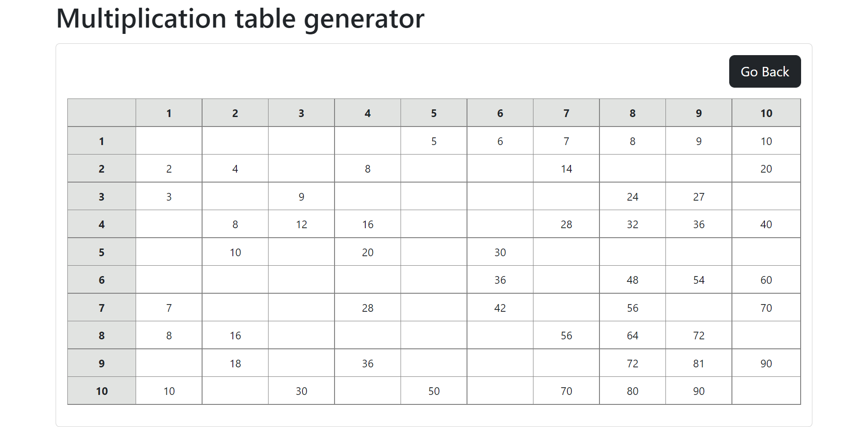Select the column header labeled 6
This screenshot has width=868, height=427.
pyautogui.click(x=500, y=113)
